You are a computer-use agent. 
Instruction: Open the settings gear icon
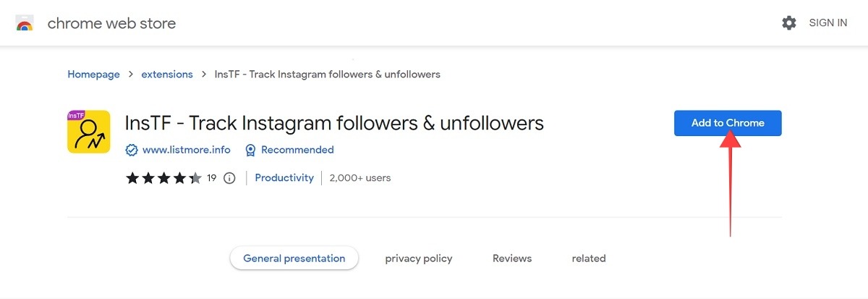click(789, 23)
